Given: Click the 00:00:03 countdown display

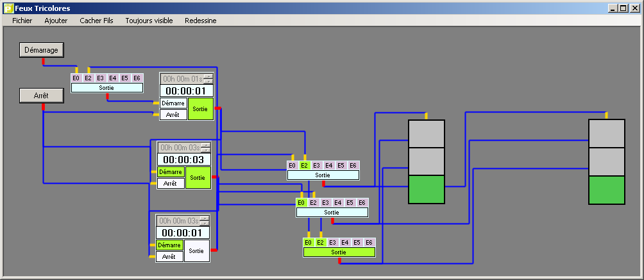Looking at the screenshot, I should pos(183,159).
